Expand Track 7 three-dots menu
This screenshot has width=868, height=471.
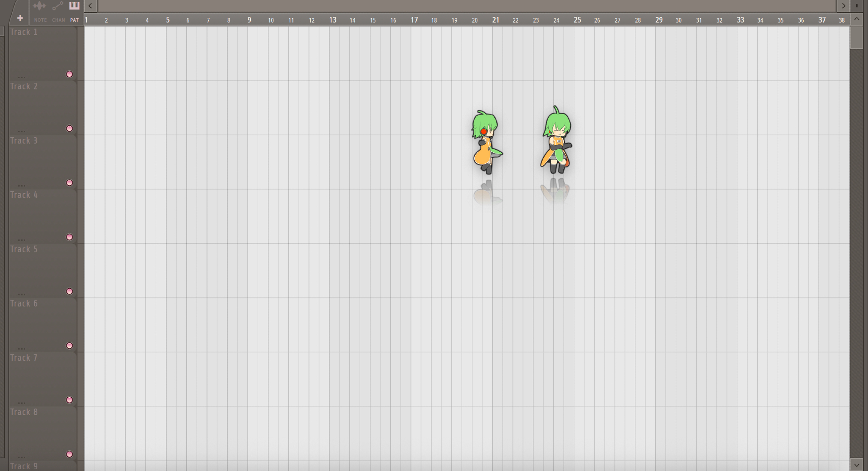tap(22, 403)
